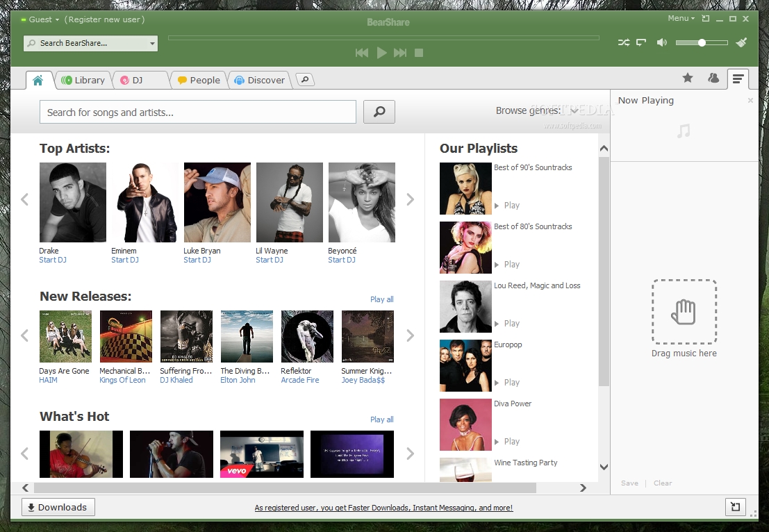Stop playback with the stop button

click(x=419, y=53)
